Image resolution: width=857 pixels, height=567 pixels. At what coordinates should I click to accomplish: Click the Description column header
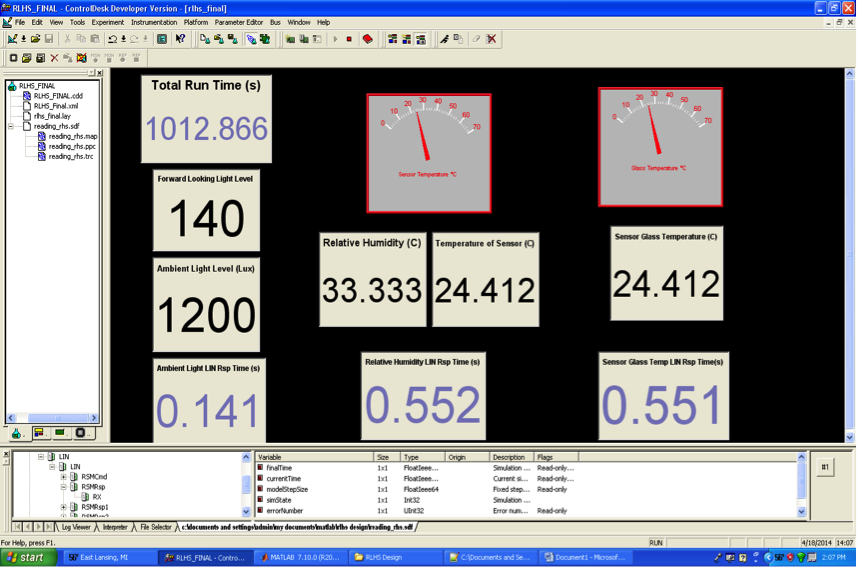512,457
